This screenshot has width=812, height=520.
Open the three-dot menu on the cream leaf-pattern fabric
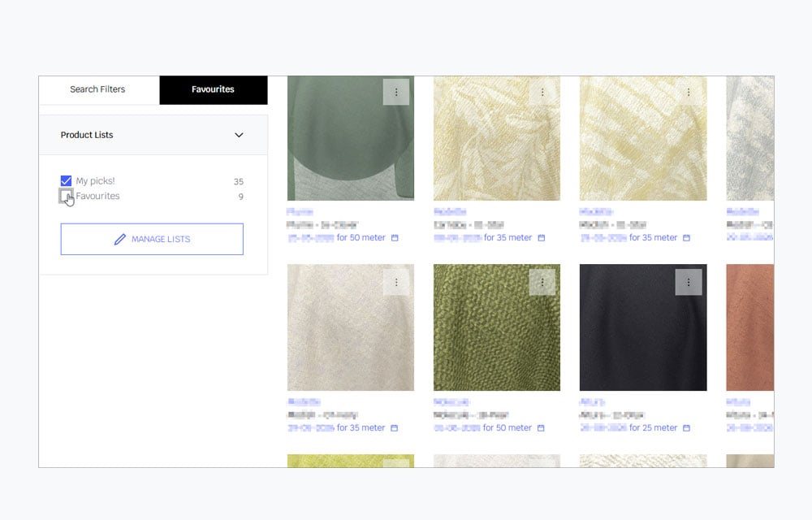click(x=542, y=92)
